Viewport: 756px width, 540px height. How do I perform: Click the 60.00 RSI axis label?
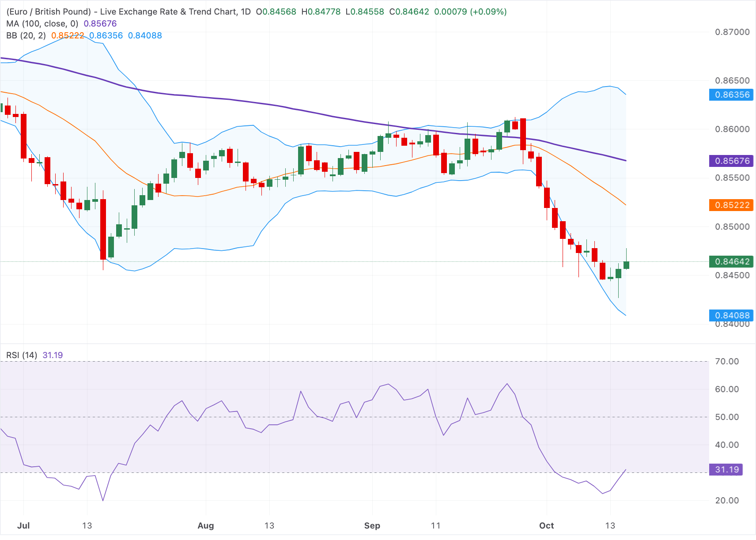coord(727,389)
